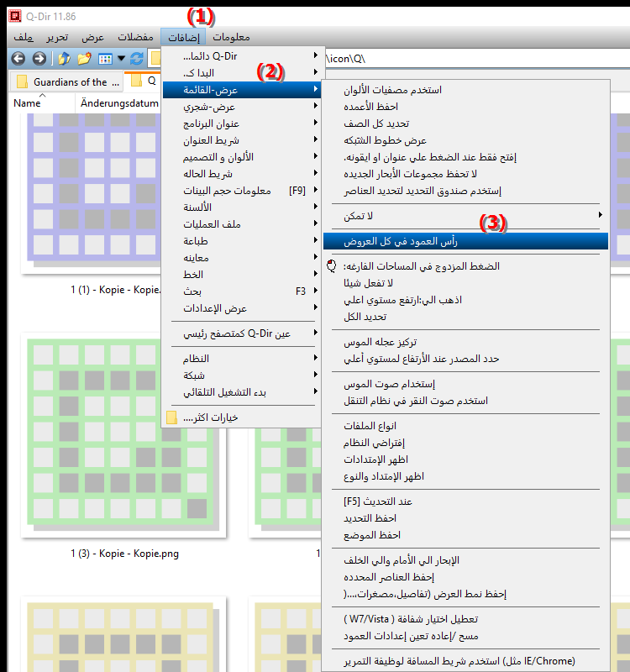630x672 pixels.
Task: Click the blue refresh arrows icon
Action: click(137, 58)
